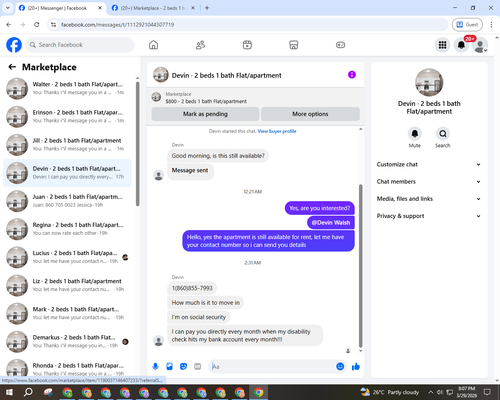Image resolution: width=500 pixels, height=400 pixels.
Task: Open the Watch/Reels icon in top navigation
Action: click(247, 45)
